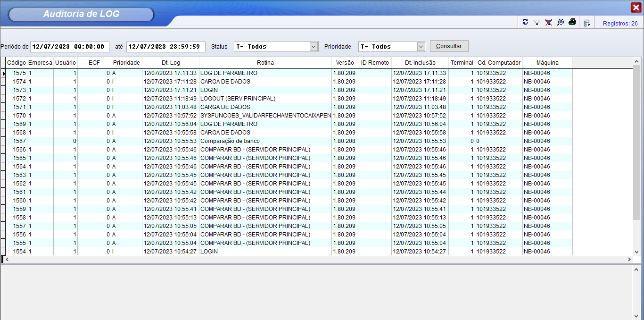Click the refresh icon in the toolbar
The image size is (644, 320).
point(525,22)
